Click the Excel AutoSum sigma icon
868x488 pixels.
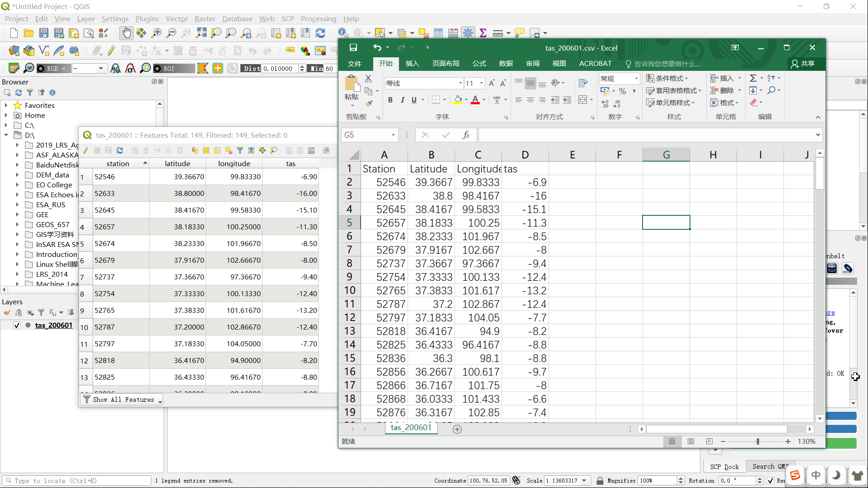click(753, 78)
